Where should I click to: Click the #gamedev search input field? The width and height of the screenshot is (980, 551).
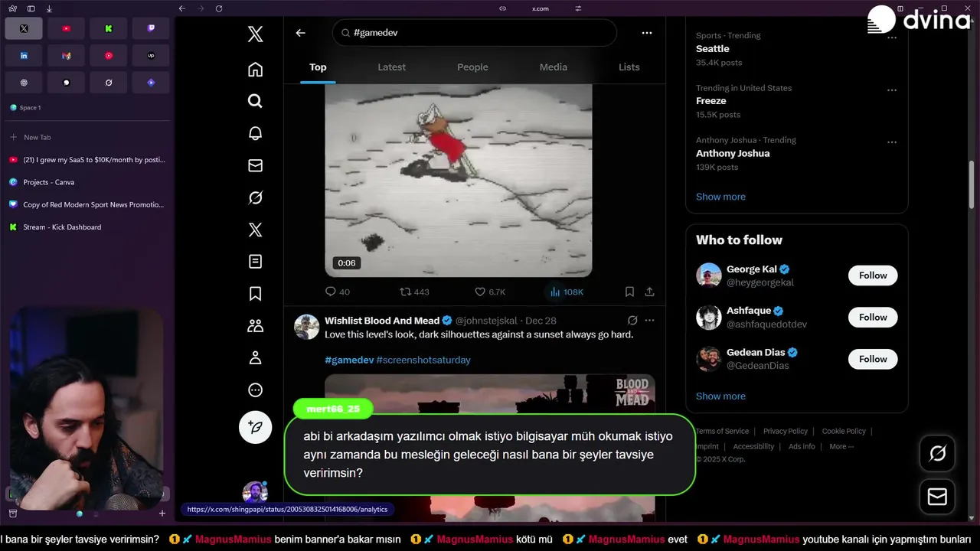coord(475,33)
